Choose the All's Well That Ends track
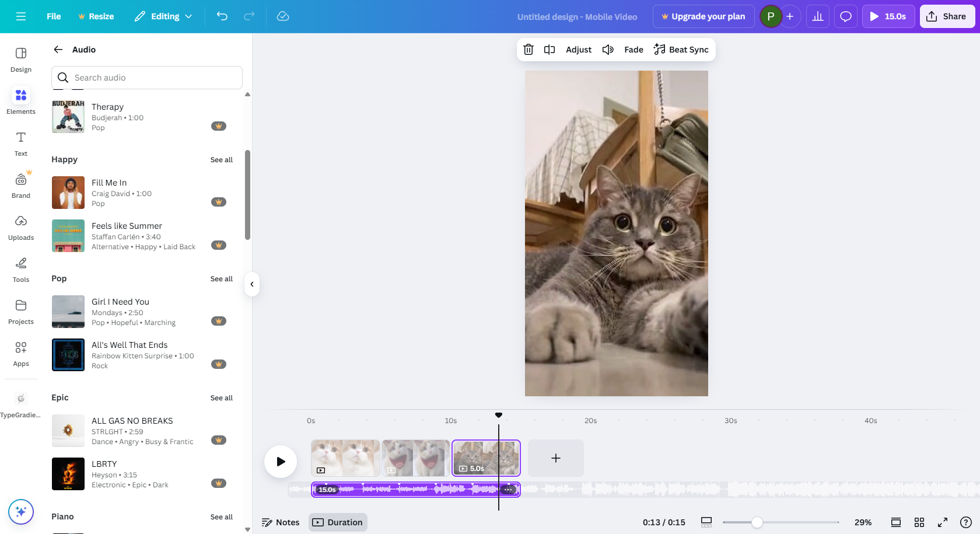The width and height of the screenshot is (980, 534). point(142,355)
